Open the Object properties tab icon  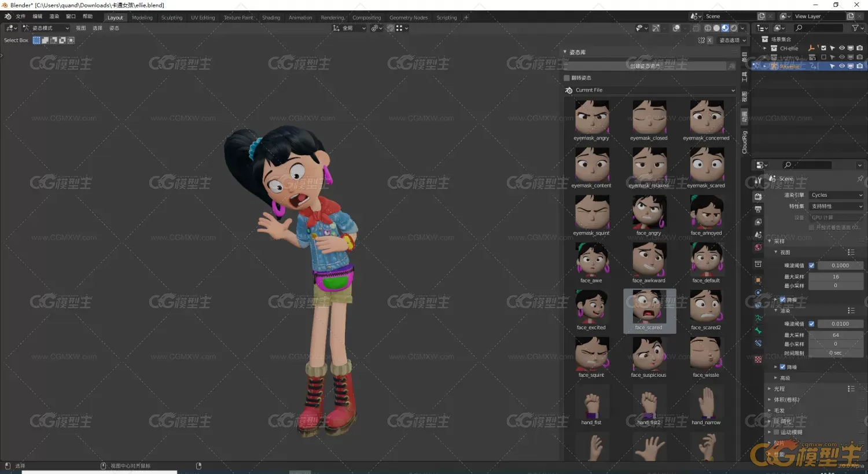(758, 280)
